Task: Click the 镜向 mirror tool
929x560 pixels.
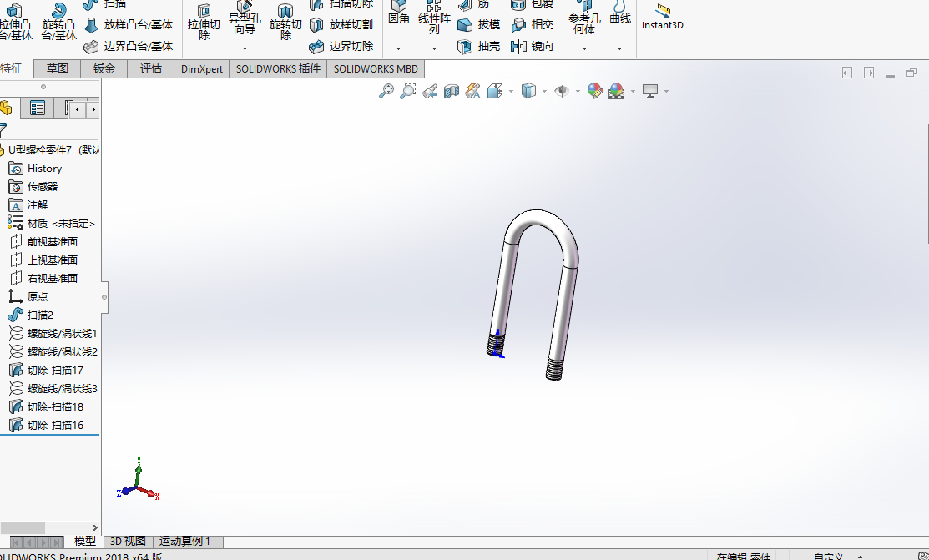Action: (532, 46)
